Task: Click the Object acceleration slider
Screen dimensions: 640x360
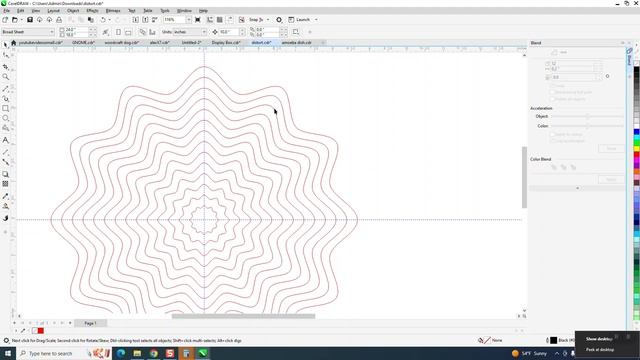Action: [x=587, y=116]
